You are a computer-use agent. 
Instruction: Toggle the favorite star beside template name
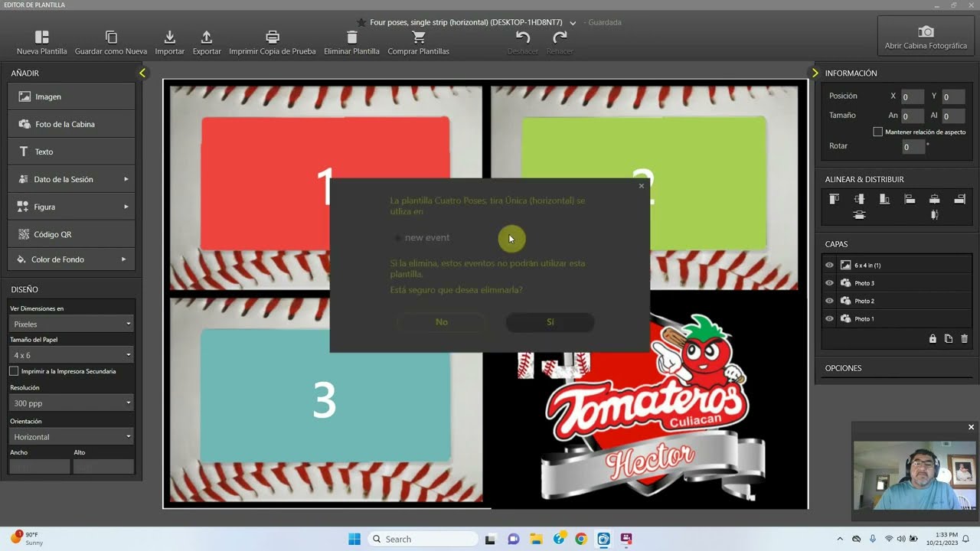click(x=361, y=22)
